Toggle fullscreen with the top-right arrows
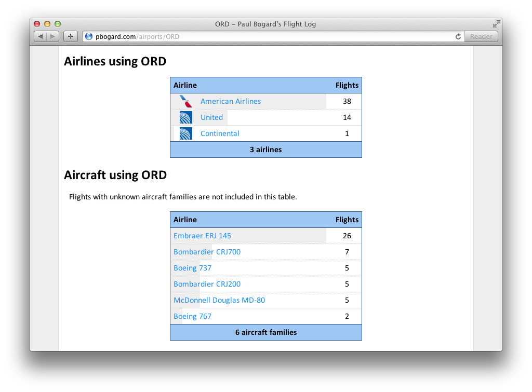This screenshot has height=392, width=532. [496, 24]
